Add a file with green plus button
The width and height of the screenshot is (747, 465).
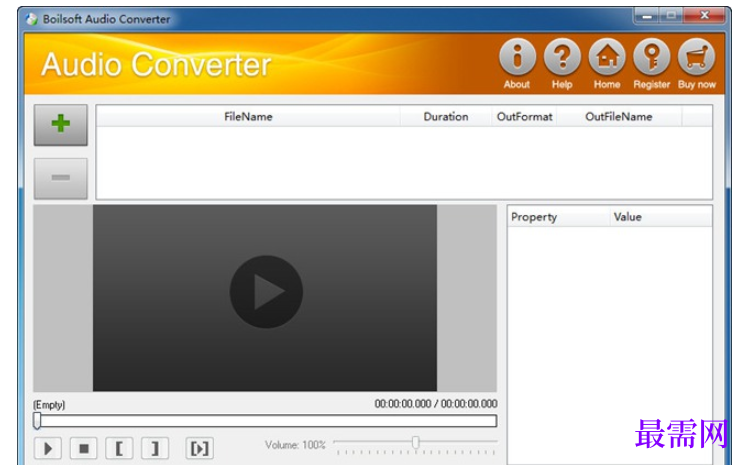pos(61,125)
